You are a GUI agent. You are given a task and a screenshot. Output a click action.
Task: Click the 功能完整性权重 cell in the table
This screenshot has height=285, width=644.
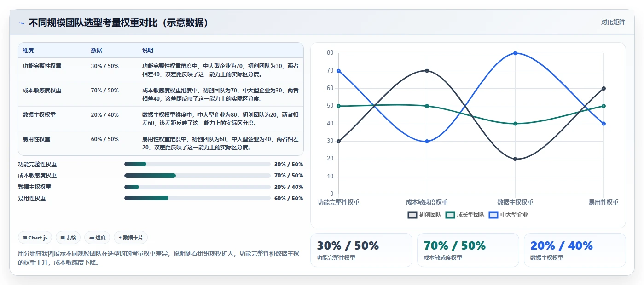coord(42,66)
